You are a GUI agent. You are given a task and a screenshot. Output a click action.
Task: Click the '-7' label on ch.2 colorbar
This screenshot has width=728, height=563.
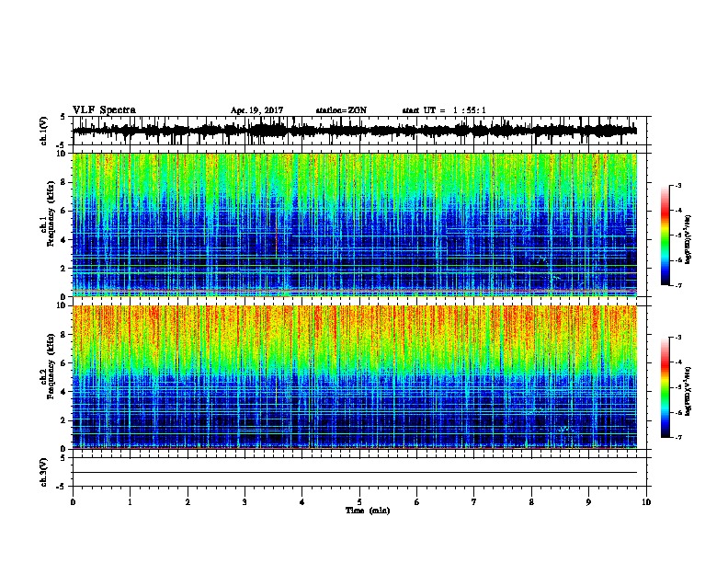coord(677,437)
